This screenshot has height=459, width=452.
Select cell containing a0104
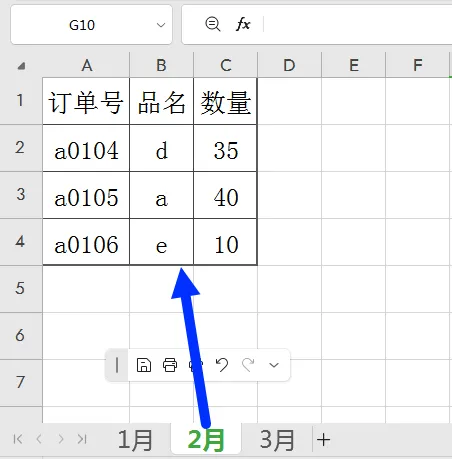click(x=86, y=148)
